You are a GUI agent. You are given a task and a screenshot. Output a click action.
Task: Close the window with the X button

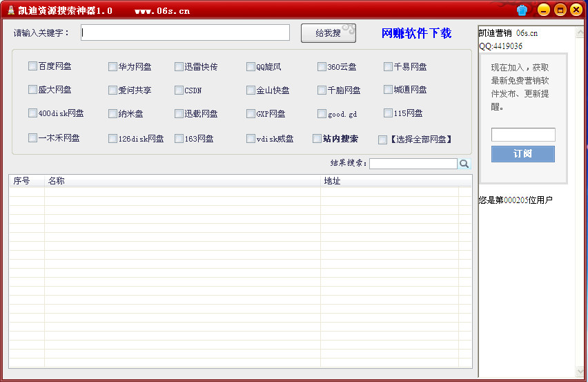coord(576,10)
